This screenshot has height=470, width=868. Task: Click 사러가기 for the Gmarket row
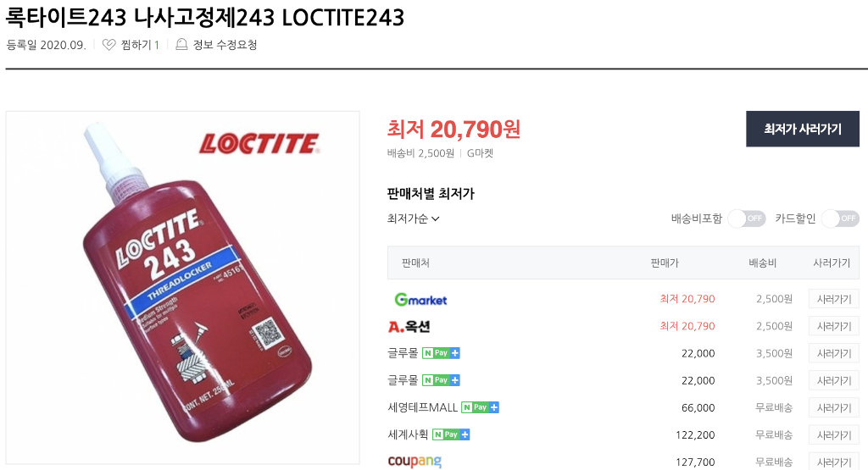click(x=834, y=299)
